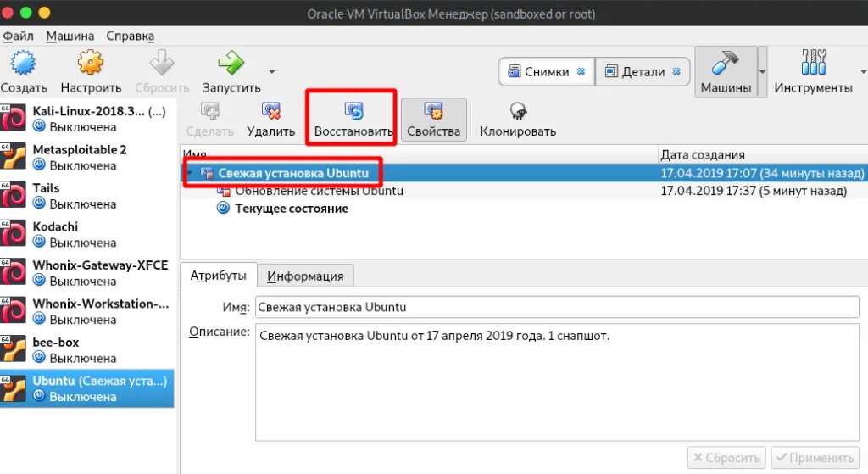Viewport: 868px width, 474px height.
Task: Select Whonix-Workstation machine
Action: (x=87, y=311)
